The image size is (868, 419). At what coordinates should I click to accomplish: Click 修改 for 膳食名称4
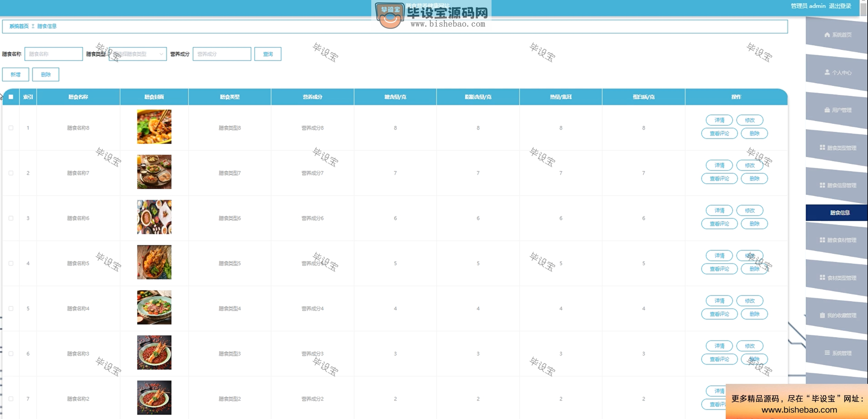pyautogui.click(x=750, y=301)
